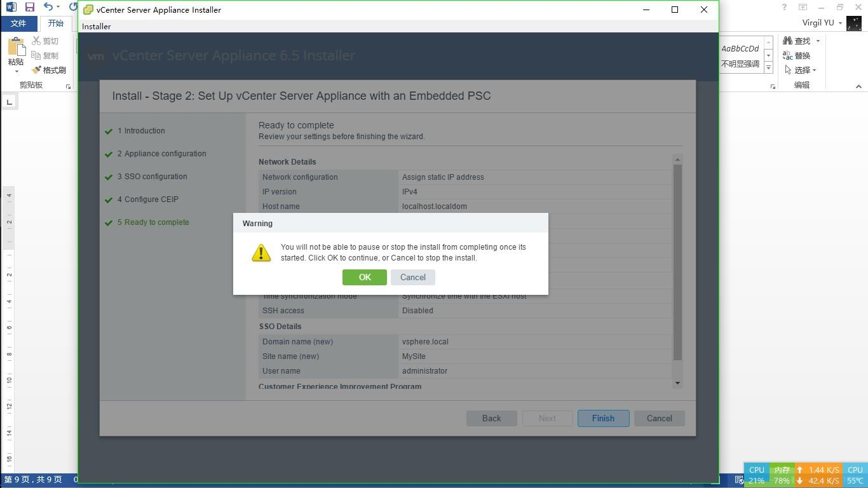Click the wizard's Cancel button next to Finish
The height and width of the screenshot is (488, 868).
[x=659, y=418]
